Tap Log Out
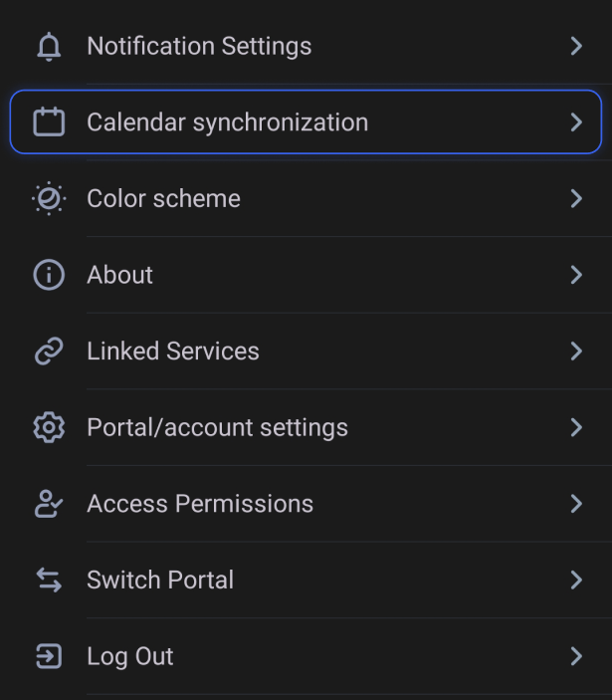 pyautogui.click(x=306, y=656)
